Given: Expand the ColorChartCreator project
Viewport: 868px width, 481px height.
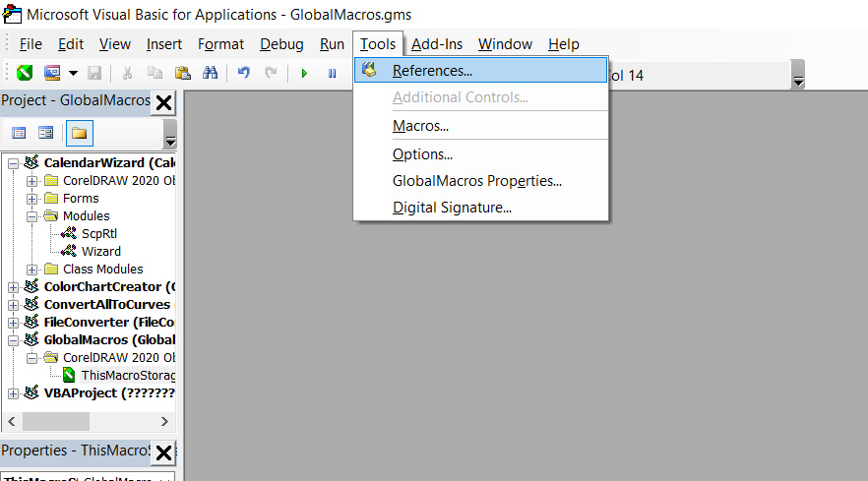Looking at the screenshot, I should (14, 287).
